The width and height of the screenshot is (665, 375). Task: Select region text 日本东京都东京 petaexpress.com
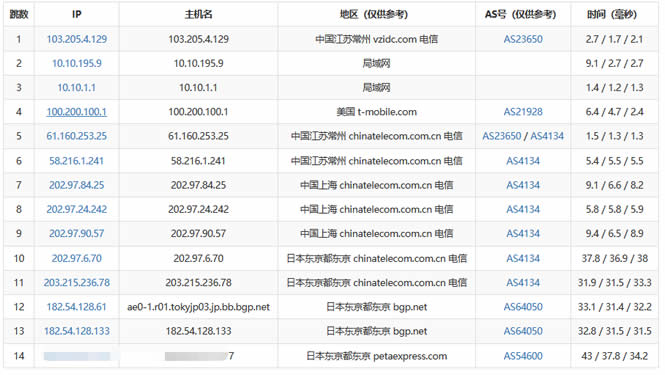coord(377,356)
